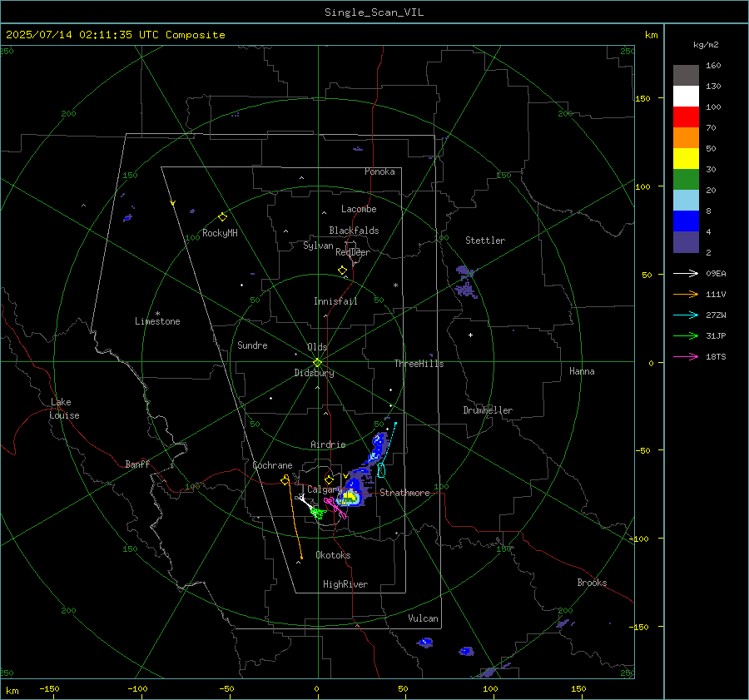
Task: Select the bright blue 4-8 legend swatch
Action: pos(686,221)
